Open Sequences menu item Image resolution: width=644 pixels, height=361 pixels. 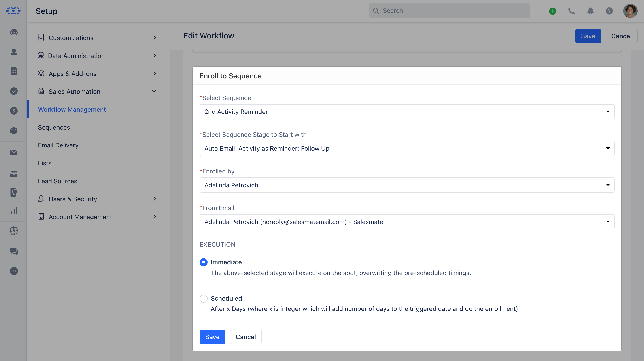[x=54, y=127]
